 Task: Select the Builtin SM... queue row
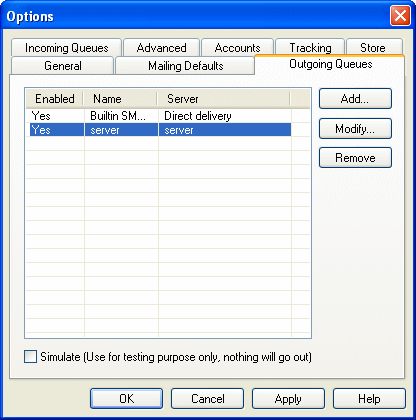[160, 116]
